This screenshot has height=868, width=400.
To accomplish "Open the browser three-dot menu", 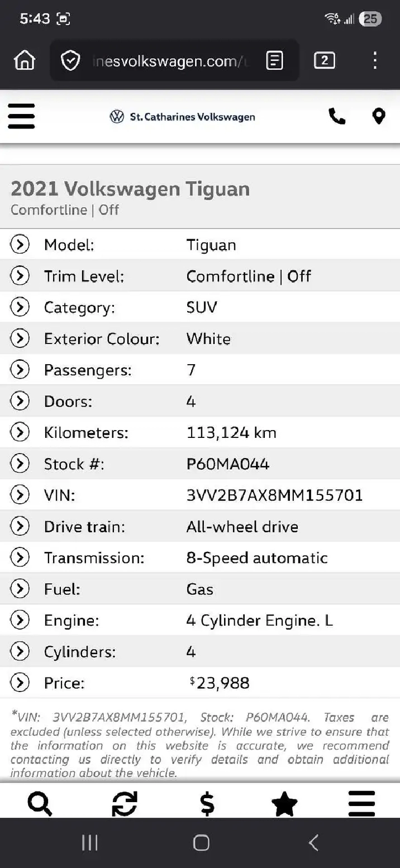I will [375, 60].
